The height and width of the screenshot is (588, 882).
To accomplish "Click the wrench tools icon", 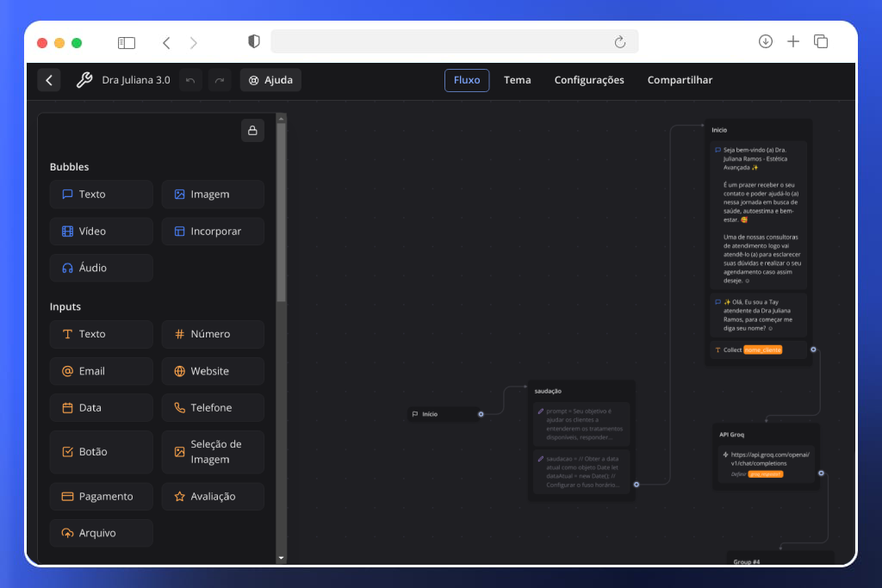I will pyautogui.click(x=84, y=80).
